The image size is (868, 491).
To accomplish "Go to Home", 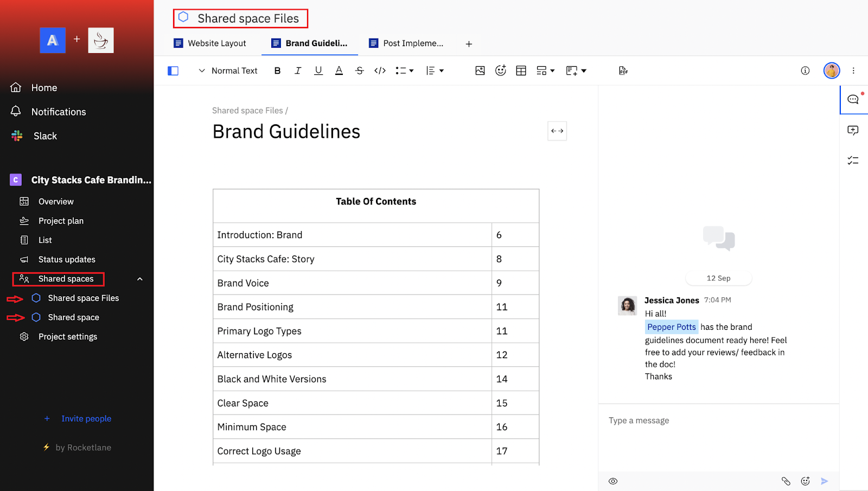I will tap(34, 87).
